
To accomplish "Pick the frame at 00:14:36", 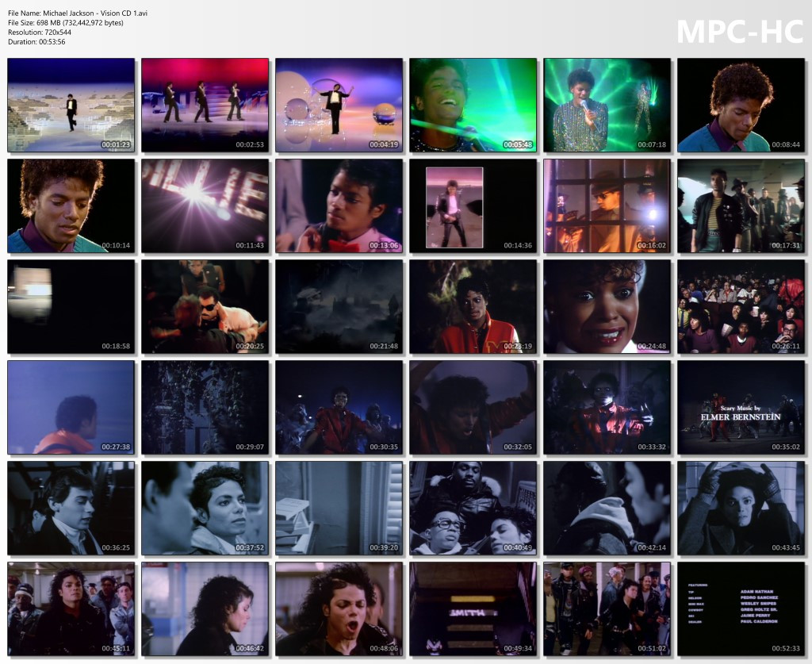I will (x=473, y=206).
